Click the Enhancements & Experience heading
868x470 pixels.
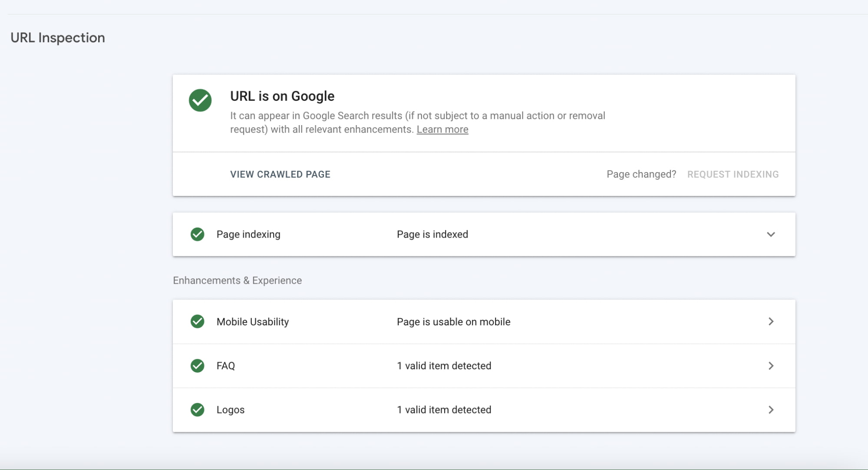pyautogui.click(x=238, y=281)
